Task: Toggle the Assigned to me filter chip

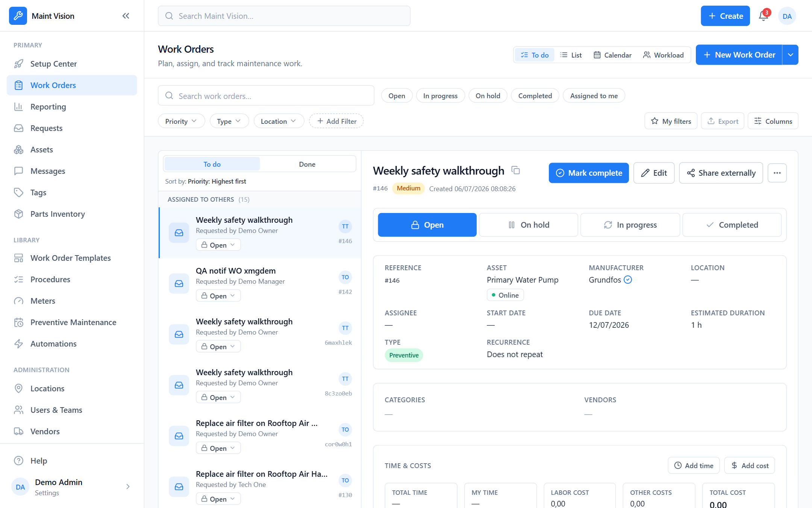Action: 594,96
